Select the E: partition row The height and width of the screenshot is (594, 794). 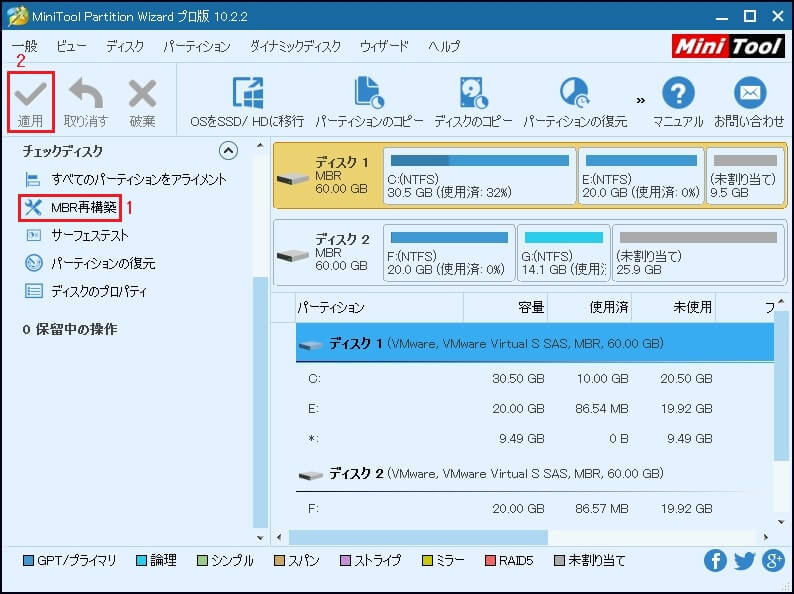tap(535, 408)
